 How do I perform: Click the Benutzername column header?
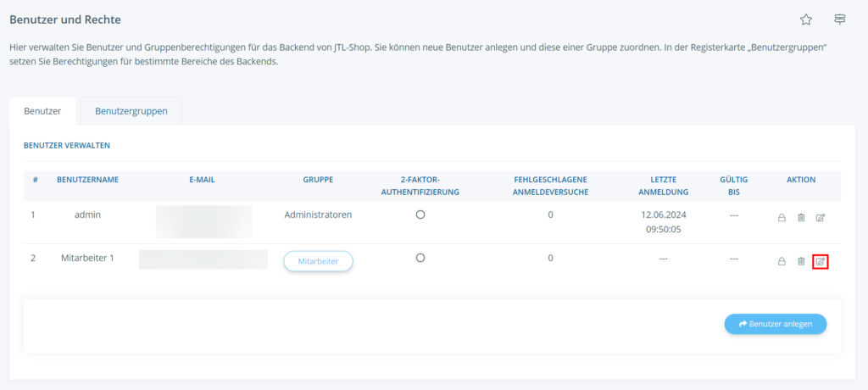click(x=87, y=180)
